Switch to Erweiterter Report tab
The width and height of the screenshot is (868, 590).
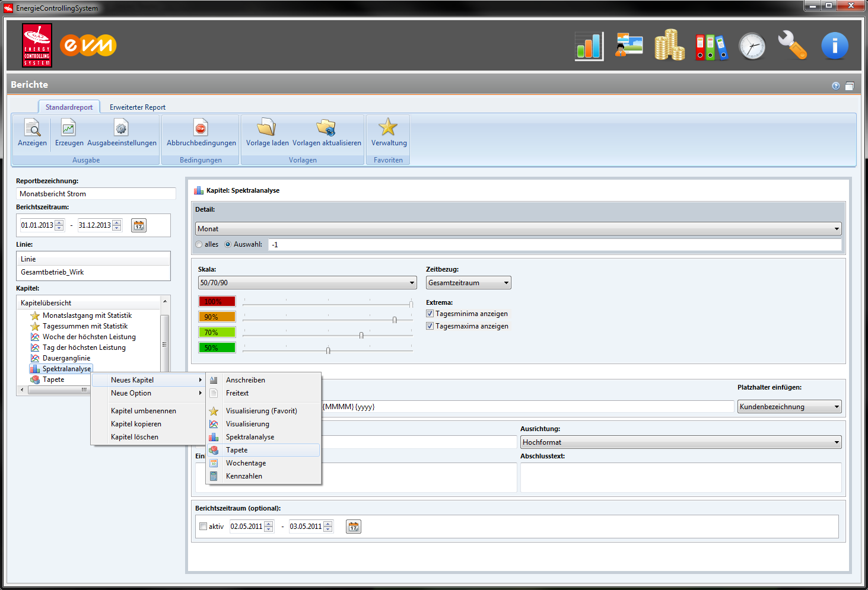[x=138, y=107]
